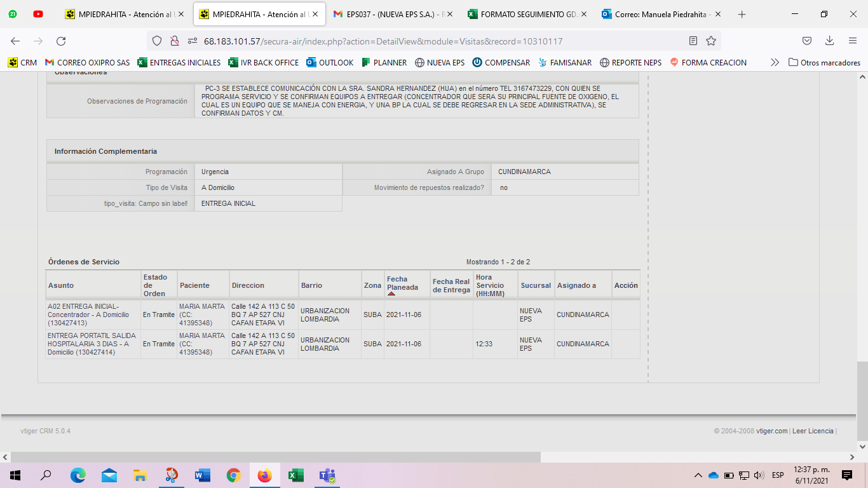Open the NUEVA EPS bookmark
This screenshot has width=868, height=488.
tap(440, 62)
